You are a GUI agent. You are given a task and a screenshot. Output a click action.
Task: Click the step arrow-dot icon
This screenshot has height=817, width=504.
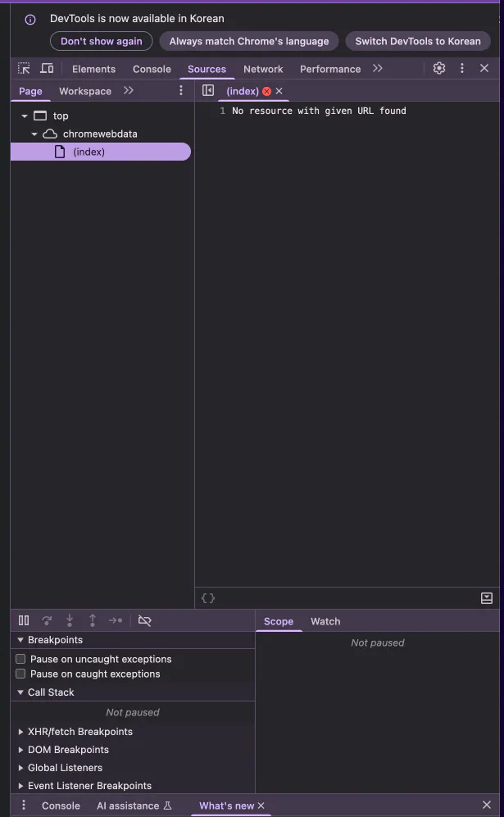[x=116, y=620]
